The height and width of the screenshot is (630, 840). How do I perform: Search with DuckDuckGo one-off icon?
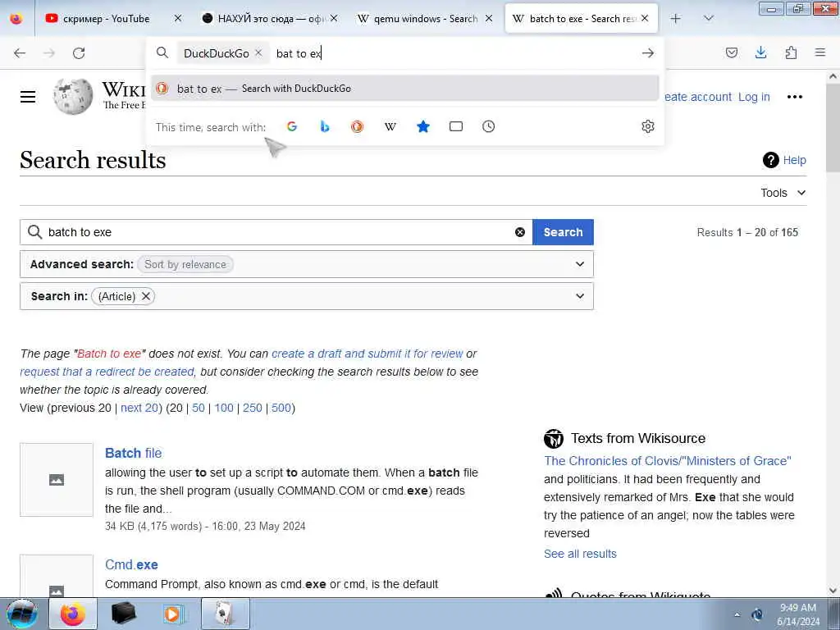click(358, 126)
